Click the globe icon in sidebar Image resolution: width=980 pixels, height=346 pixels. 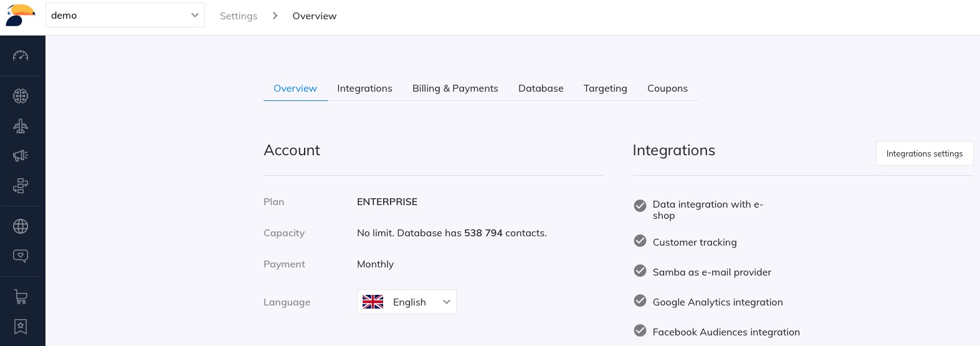click(x=21, y=226)
